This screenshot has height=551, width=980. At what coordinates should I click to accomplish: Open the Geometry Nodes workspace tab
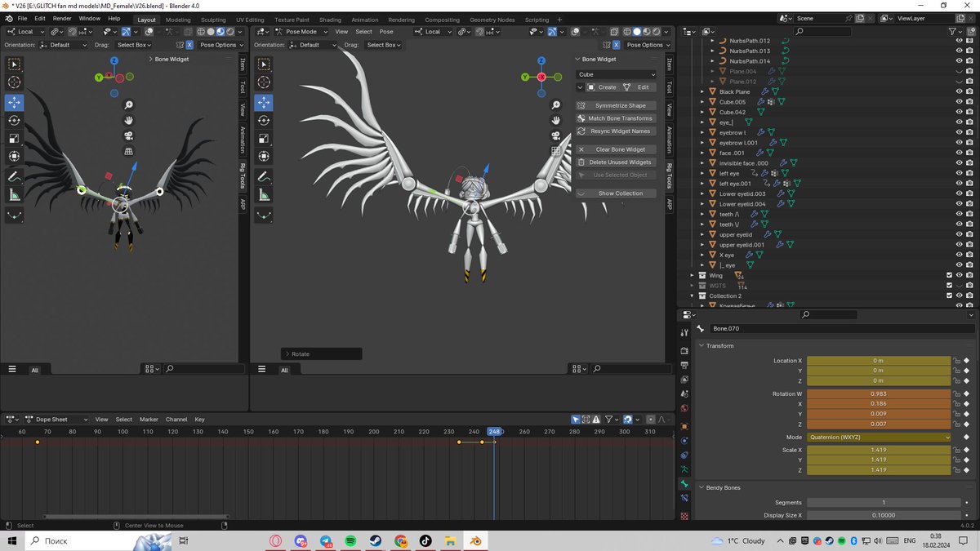coord(492,20)
